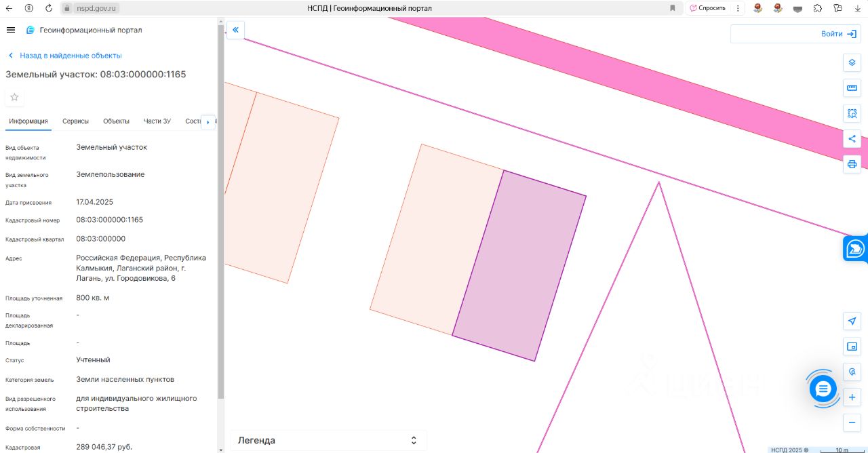Click the status value 'Учтенный'
This screenshot has width=868, height=453.
(x=93, y=359)
